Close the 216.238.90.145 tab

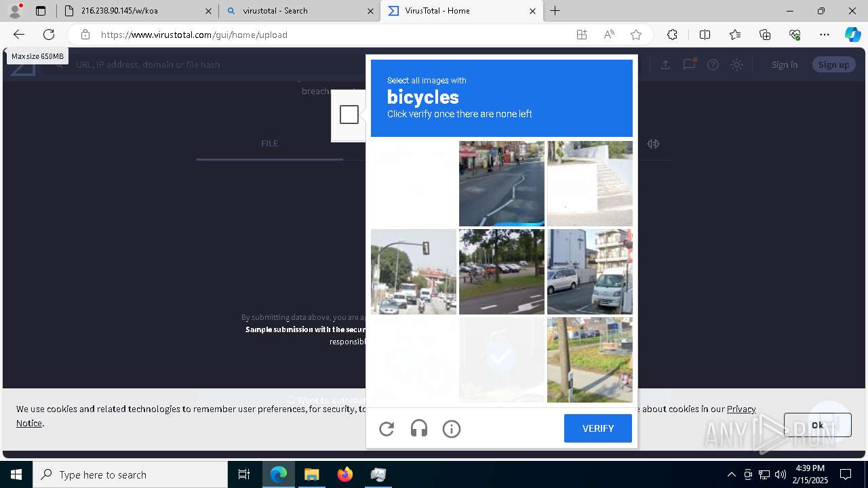[208, 11]
